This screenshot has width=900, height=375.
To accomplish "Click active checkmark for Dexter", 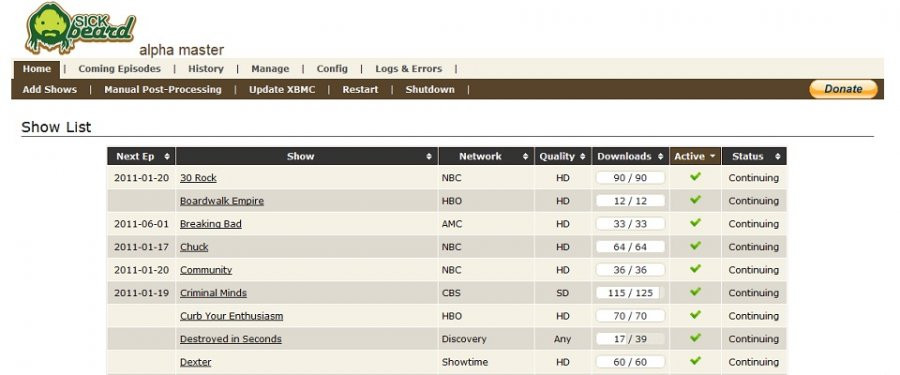I will (x=695, y=360).
